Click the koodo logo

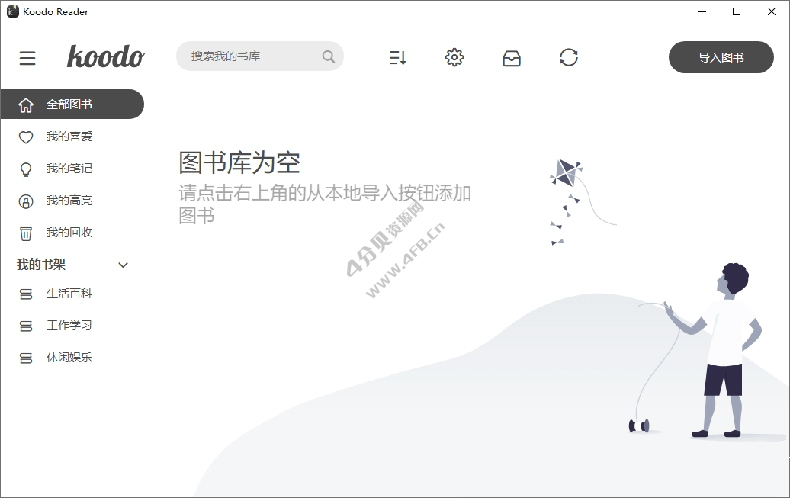click(105, 57)
